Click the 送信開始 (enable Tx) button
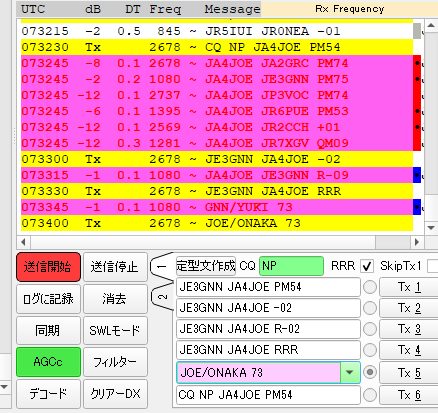The image size is (438, 413). (48, 267)
